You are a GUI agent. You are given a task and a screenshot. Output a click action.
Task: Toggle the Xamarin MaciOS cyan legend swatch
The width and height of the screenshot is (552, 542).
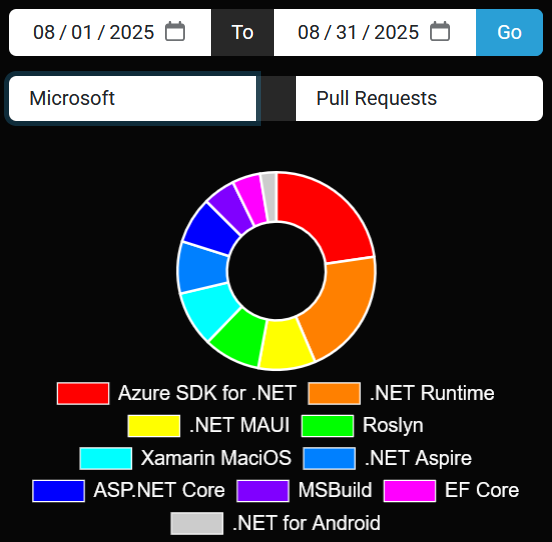pyautogui.click(x=106, y=458)
